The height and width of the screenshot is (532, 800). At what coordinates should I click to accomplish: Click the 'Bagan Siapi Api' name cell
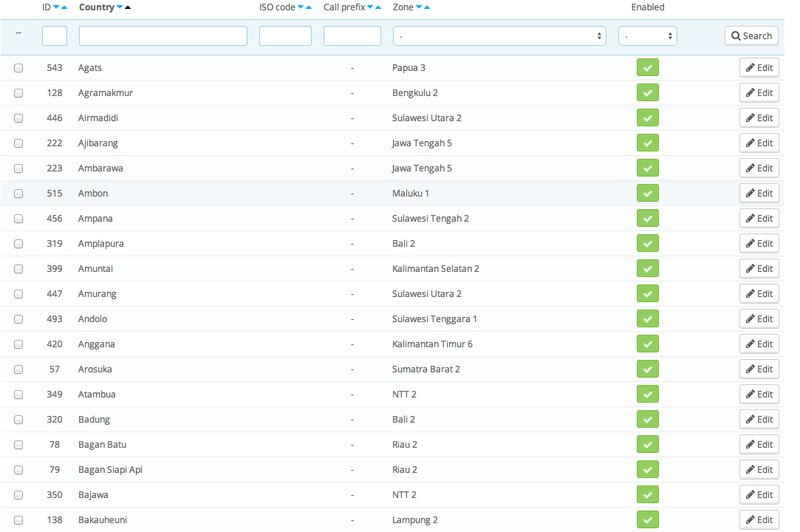(x=110, y=470)
